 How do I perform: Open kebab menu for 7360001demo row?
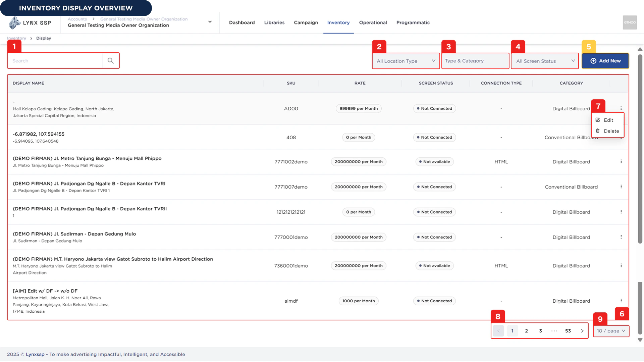621,265
